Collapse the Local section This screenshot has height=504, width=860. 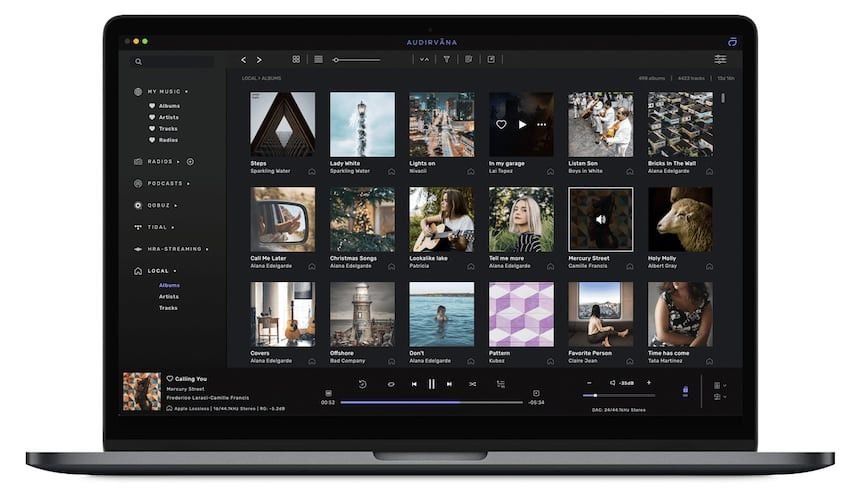pos(175,271)
